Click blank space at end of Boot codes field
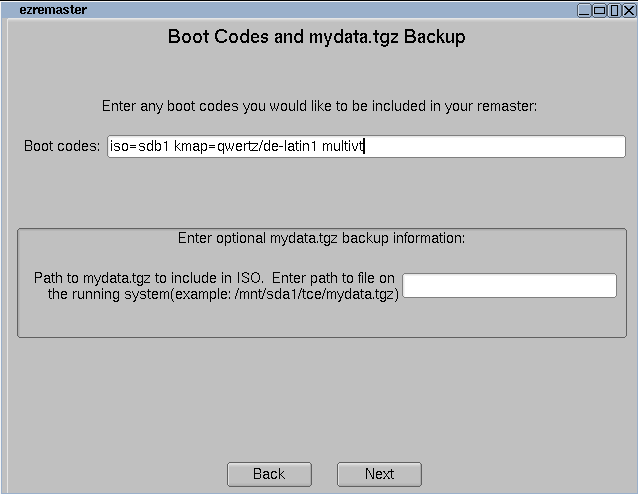The width and height of the screenshot is (638, 494). tap(500, 147)
